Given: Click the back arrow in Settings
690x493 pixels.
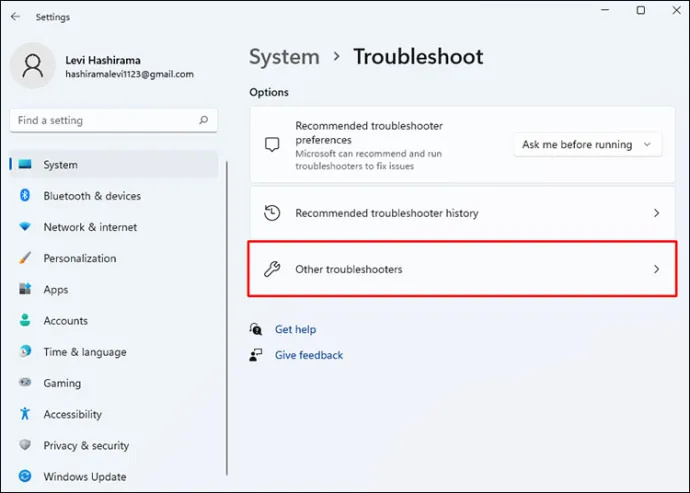Looking at the screenshot, I should pyautogui.click(x=15, y=17).
